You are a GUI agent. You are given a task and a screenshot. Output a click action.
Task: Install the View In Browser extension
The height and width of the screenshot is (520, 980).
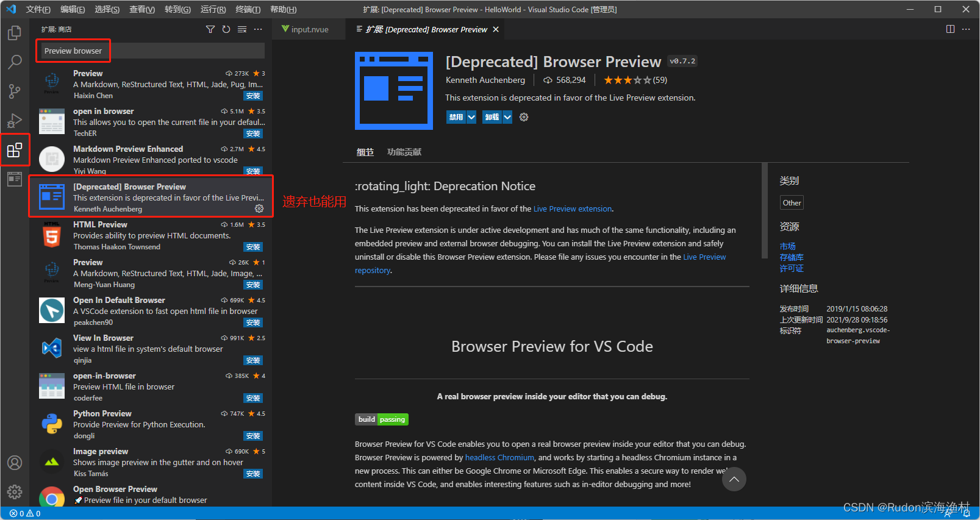pos(253,360)
